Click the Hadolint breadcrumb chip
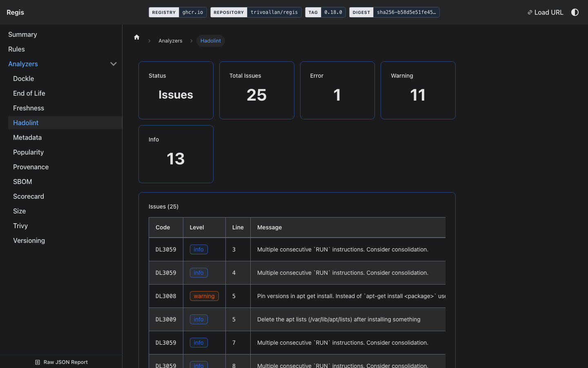The height and width of the screenshot is (368, 588). coord(211,41)
